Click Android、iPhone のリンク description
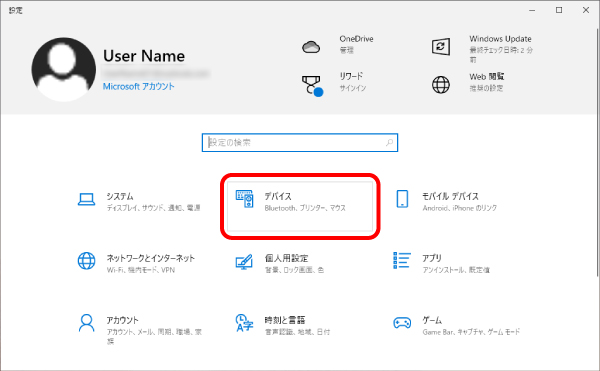 coord(460,208)
